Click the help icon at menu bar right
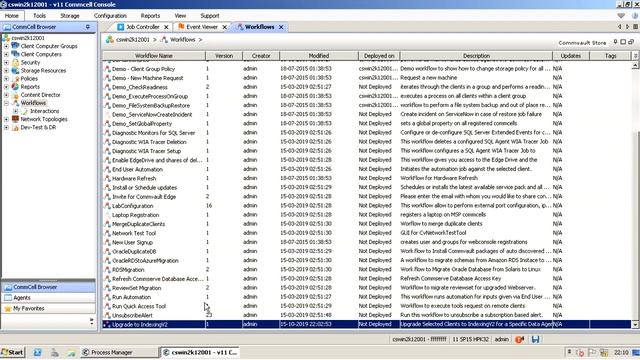640x360 pixels. (635, 16)
